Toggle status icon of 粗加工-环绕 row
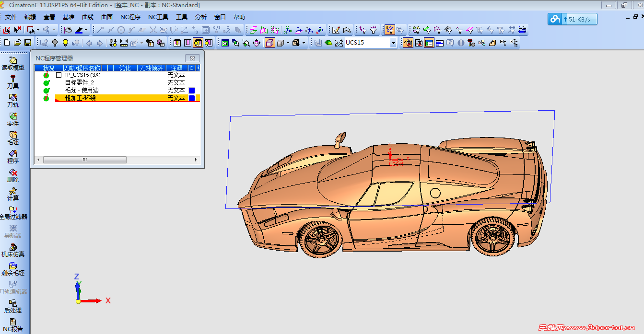The height and width of the screenshot is (334, 644). click(47, 98)
